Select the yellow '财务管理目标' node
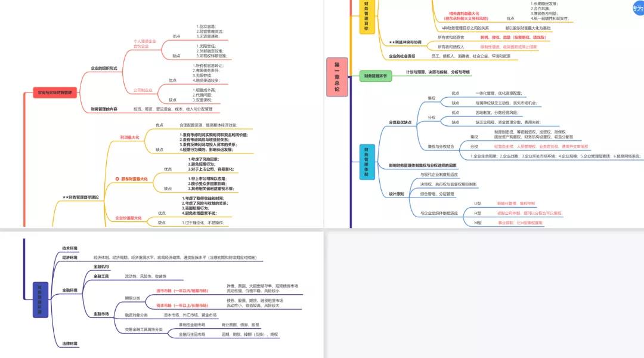The height and width of the screenshot is (358, 644). click(x=366, y=16)
